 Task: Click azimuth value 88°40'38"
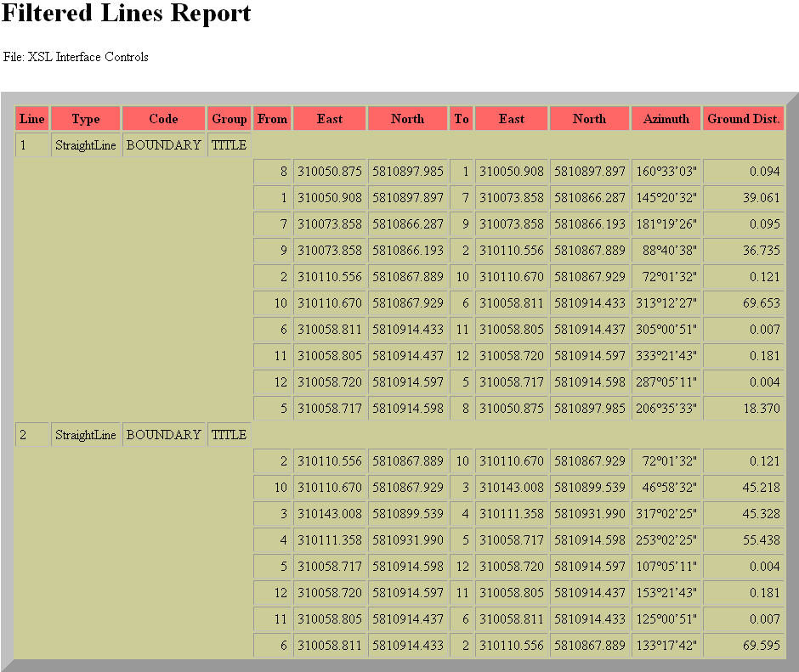(666, 251)
